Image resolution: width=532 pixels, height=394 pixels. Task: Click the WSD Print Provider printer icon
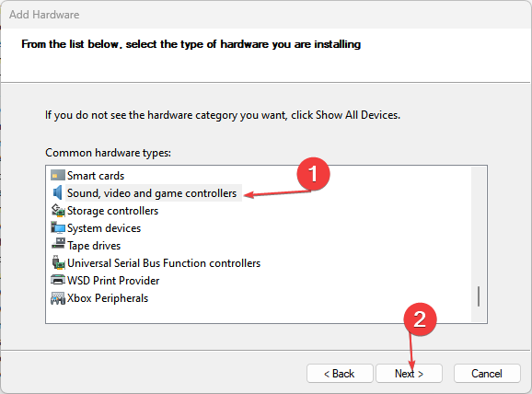coord(58,280)
